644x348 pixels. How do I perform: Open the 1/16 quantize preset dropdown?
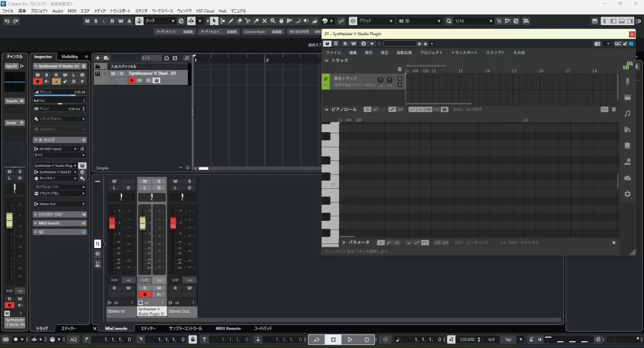(474, 21)
